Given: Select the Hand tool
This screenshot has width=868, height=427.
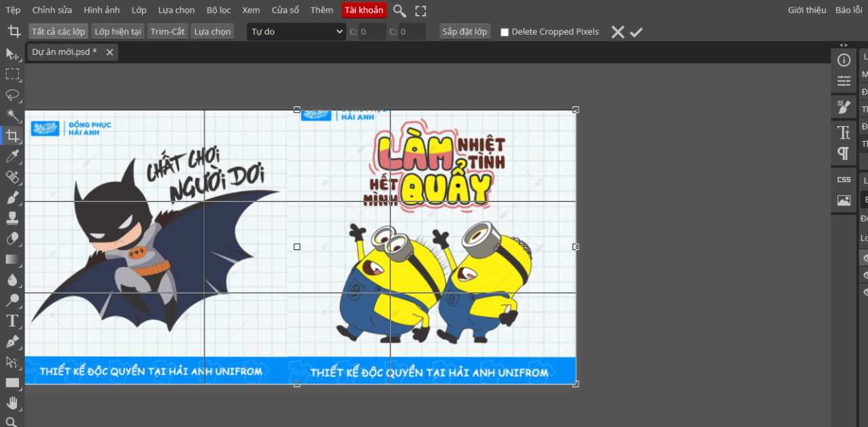Looking at the screenshot, I should (12, 403).
